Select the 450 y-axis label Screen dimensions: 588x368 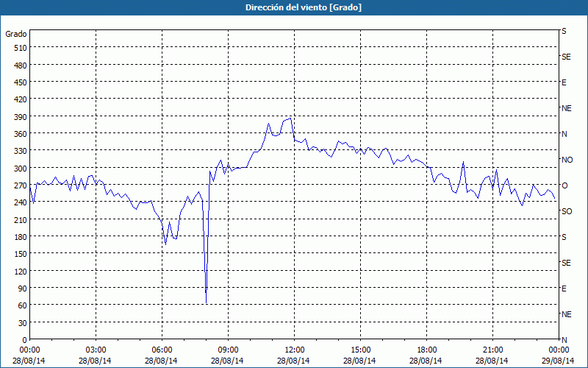[21, 82]
